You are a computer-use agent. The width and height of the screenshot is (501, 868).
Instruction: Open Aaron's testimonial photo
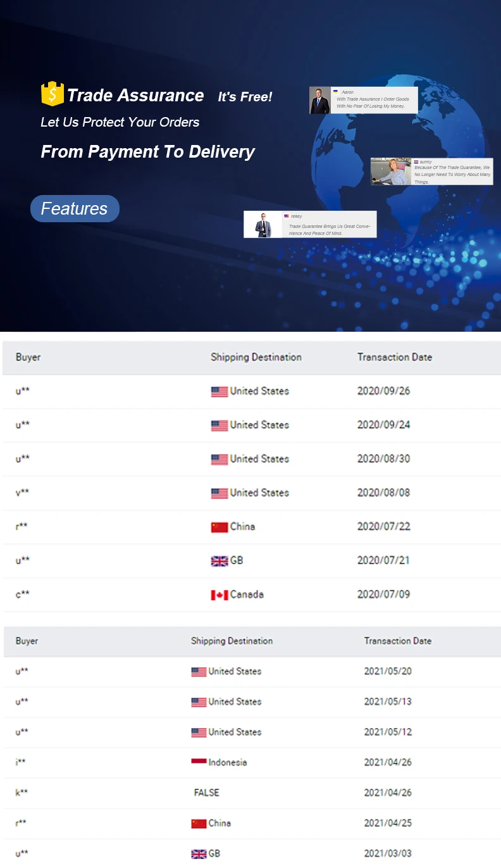[320, 100]
